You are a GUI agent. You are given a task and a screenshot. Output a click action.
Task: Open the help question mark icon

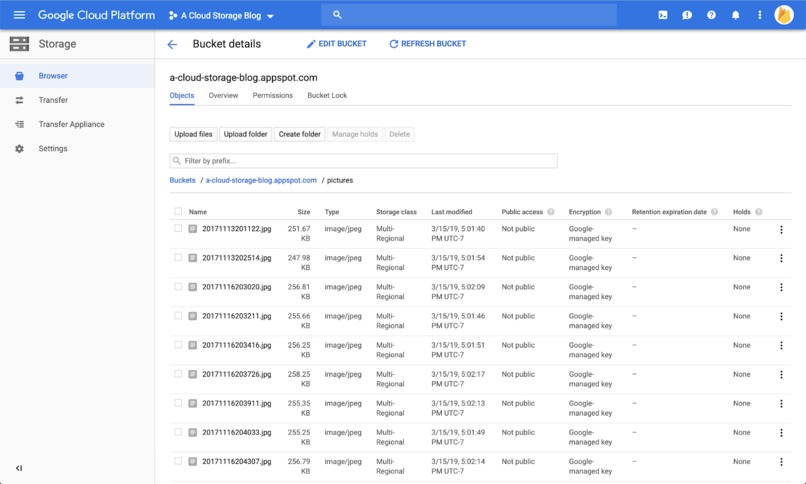(x=711, y=15)
